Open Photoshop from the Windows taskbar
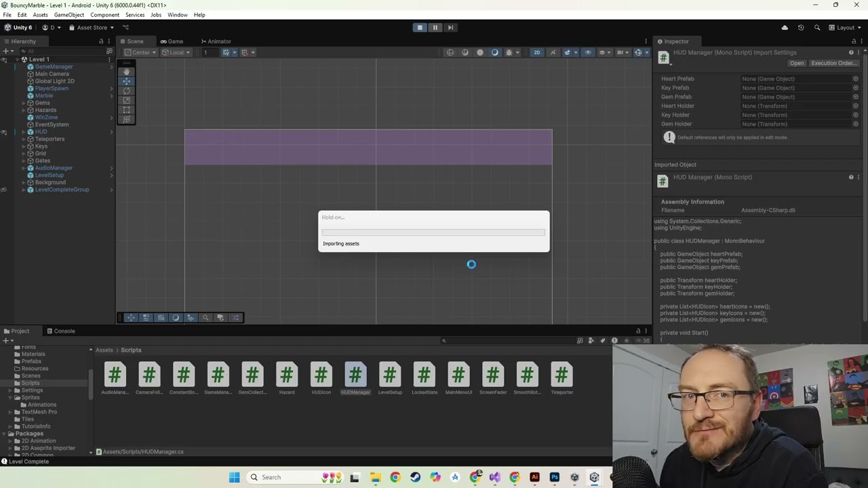This screenshot has height=488, width=868. click(554, 477)
